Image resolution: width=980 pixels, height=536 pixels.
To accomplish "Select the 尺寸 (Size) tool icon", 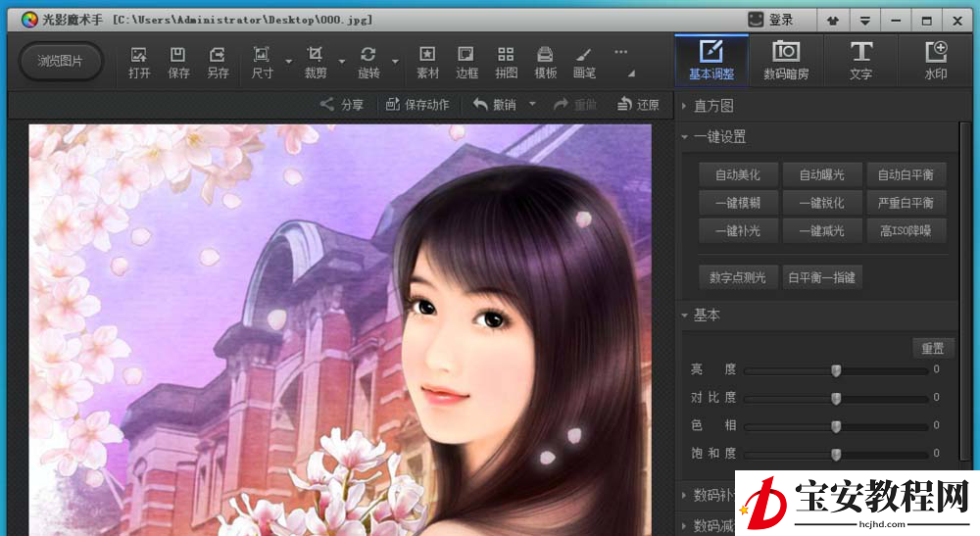I will click(262, 55).
